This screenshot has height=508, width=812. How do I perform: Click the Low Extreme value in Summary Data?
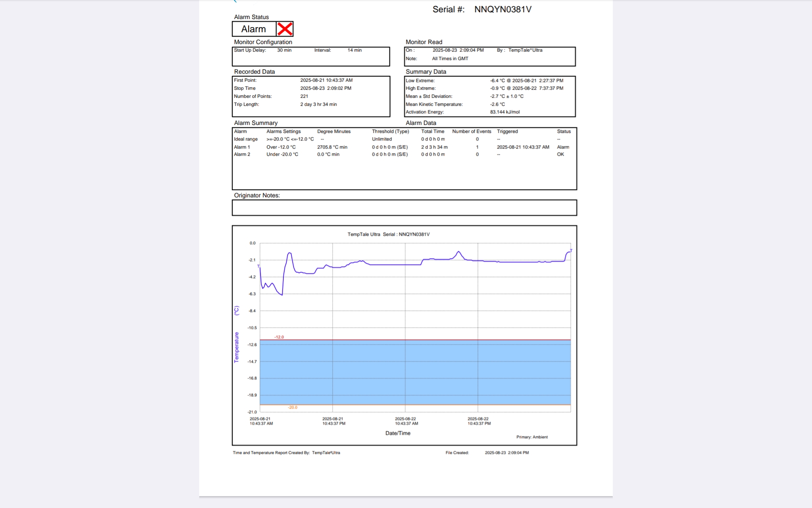pos(527,80)
